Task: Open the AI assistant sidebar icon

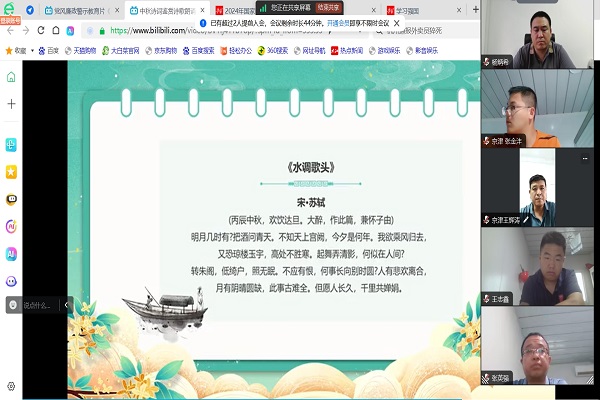Action: click(x=11, y=254)
